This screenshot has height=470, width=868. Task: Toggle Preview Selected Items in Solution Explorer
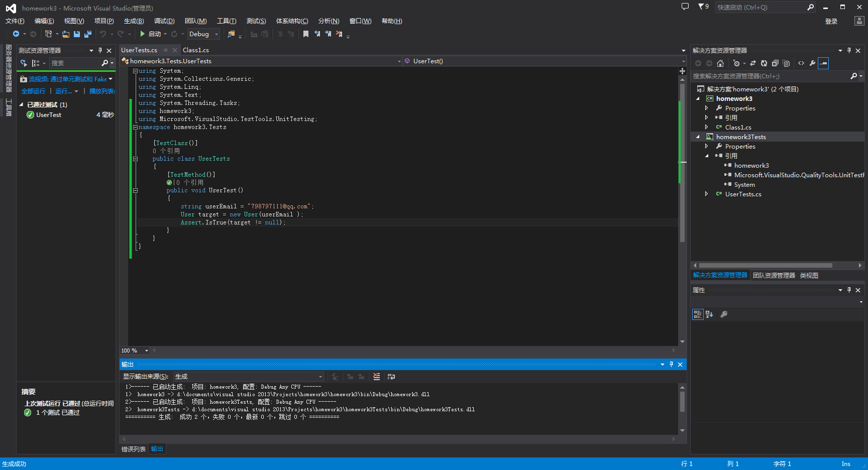click(x=823, y=63)
